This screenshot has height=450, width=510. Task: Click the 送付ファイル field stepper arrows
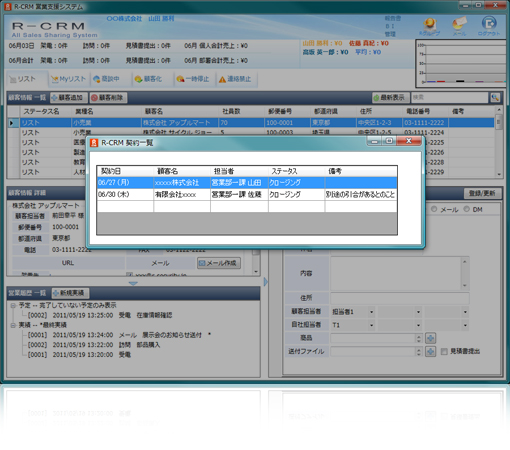(419, 351)
